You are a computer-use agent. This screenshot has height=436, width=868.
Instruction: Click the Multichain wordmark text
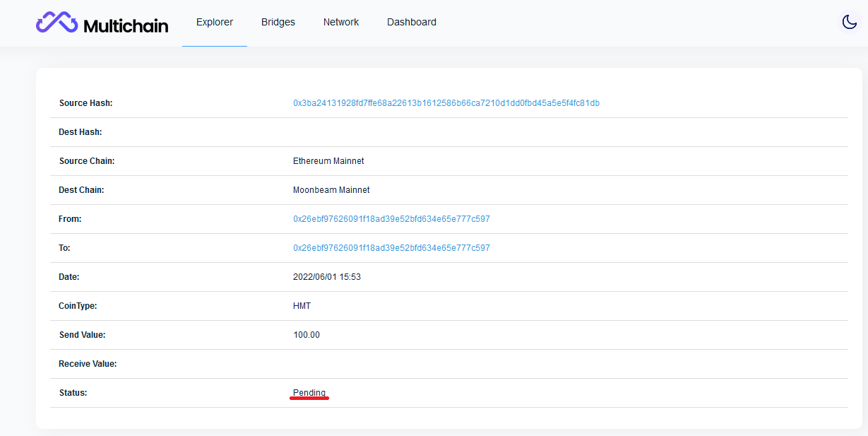click(126, 23)
